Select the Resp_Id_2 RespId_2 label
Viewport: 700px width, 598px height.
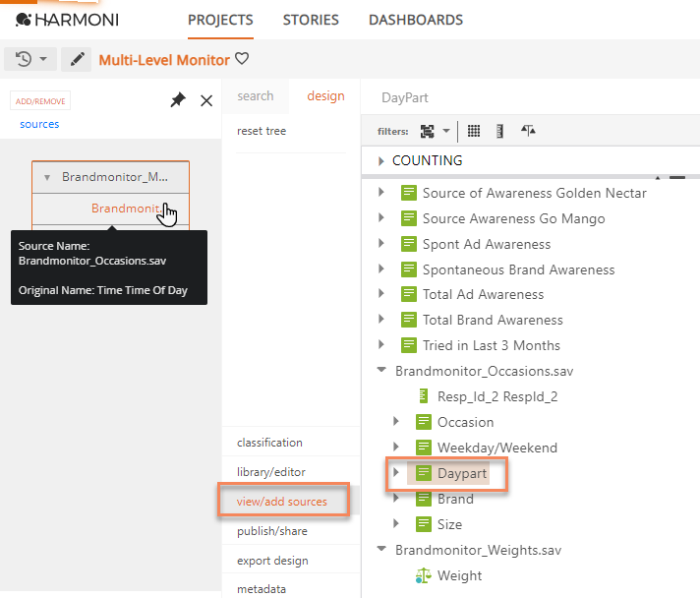(497, 396)
